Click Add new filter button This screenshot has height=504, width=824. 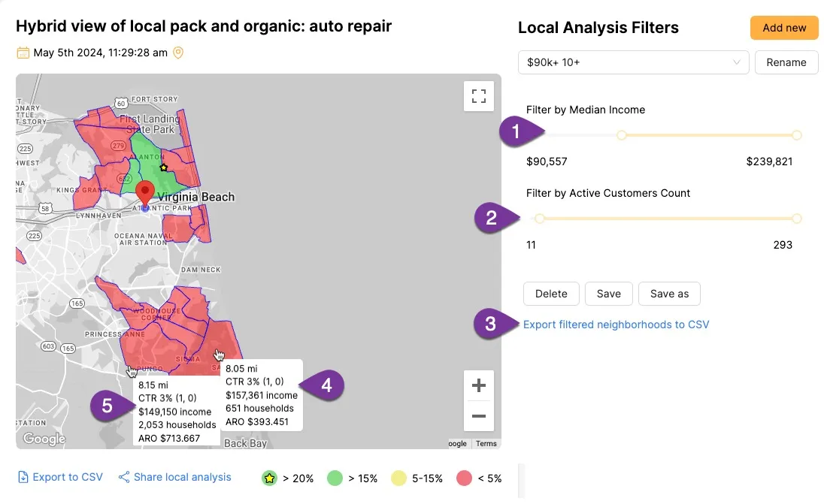pos(784,28)
